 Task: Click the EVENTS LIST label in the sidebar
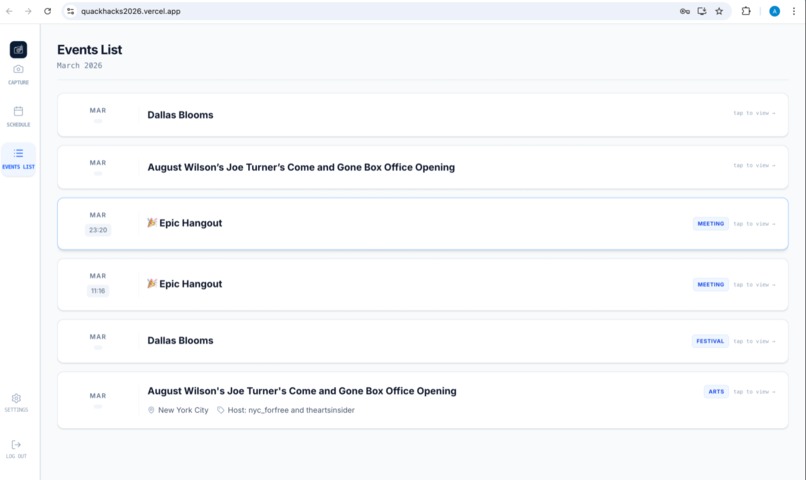18,167
